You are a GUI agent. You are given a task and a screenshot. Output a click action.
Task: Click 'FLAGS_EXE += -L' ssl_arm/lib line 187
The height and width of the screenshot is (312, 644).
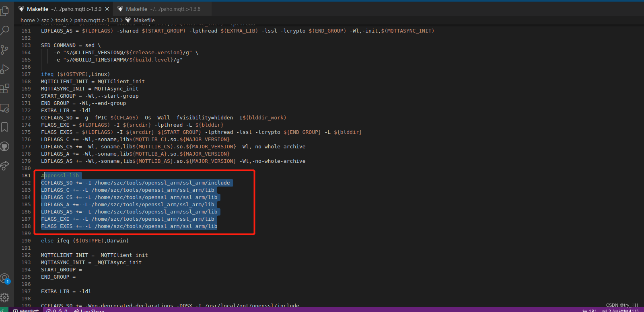click(128, 219)
